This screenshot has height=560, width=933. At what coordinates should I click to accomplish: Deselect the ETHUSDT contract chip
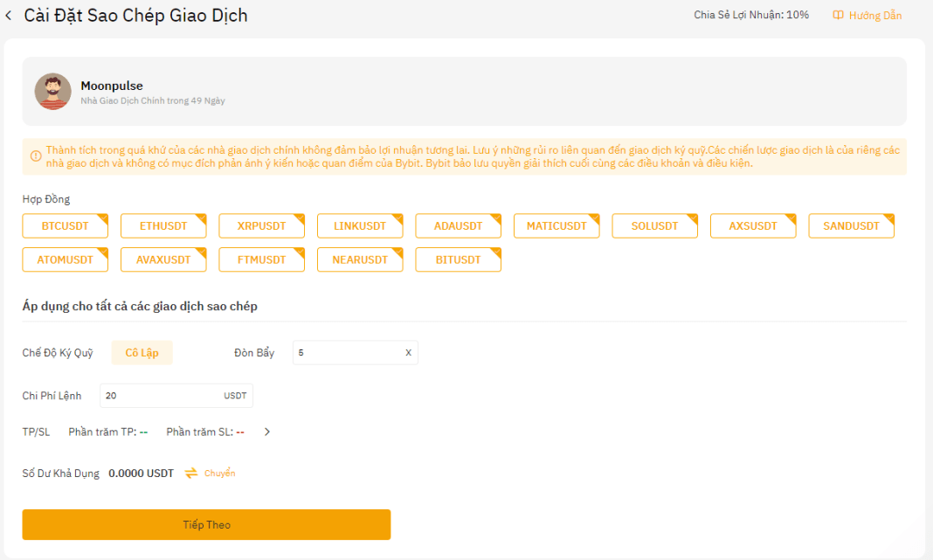(x=163, y=226)
